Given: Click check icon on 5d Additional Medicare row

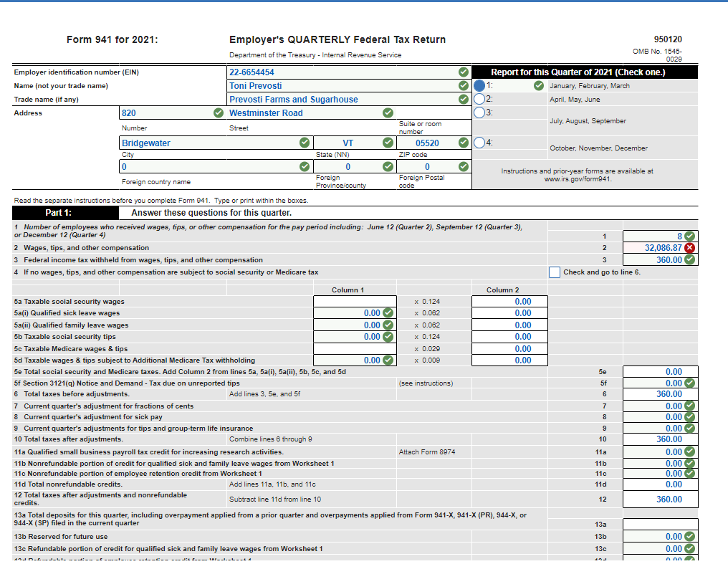Looking at the screenshot, I should [388, 360].
